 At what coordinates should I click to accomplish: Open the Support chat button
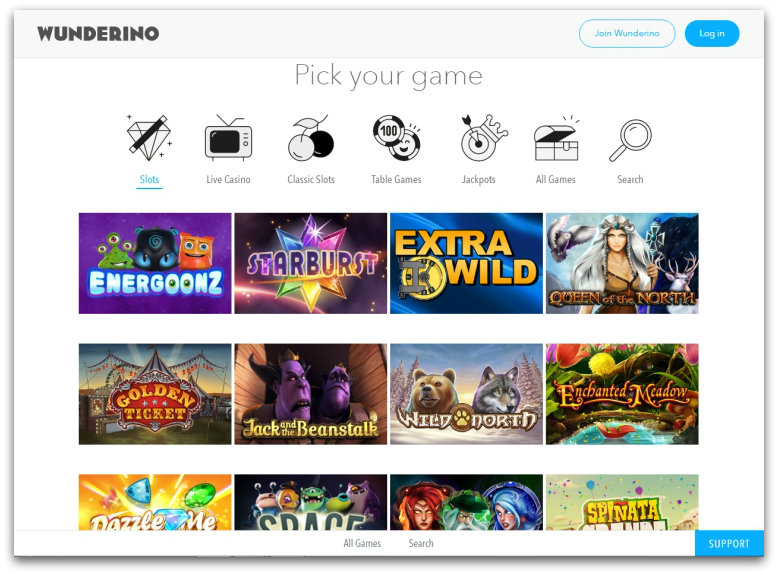(729, 543)
